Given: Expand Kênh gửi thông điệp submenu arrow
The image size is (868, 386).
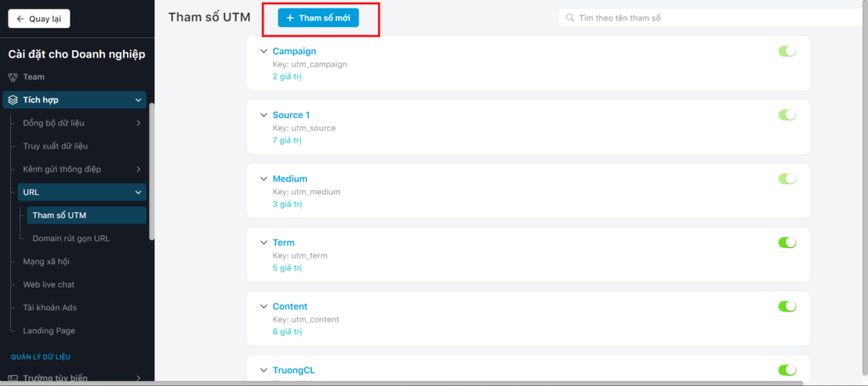Looking at the screenshot, I should click(x=138, y=170).
